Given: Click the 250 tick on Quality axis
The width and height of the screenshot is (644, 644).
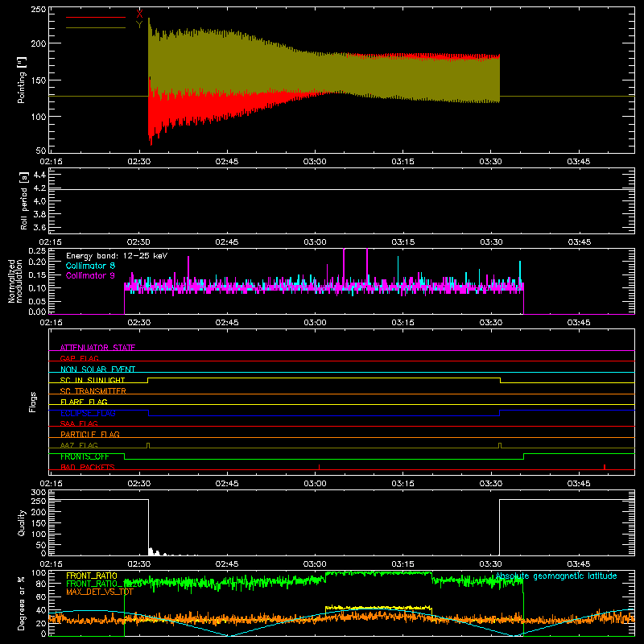Looking at the screenshot, I should pos(38,502).
